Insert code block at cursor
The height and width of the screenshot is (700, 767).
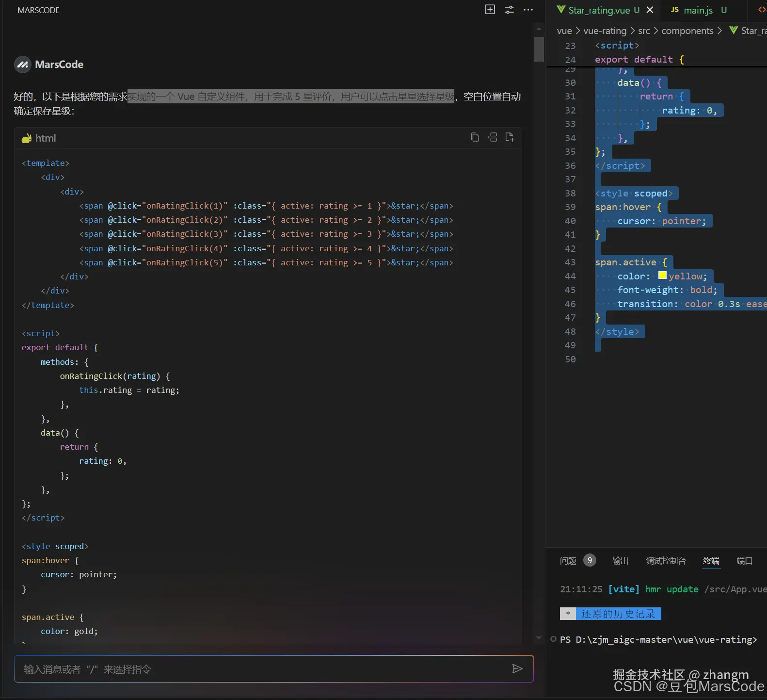click(x=493, y=137)
